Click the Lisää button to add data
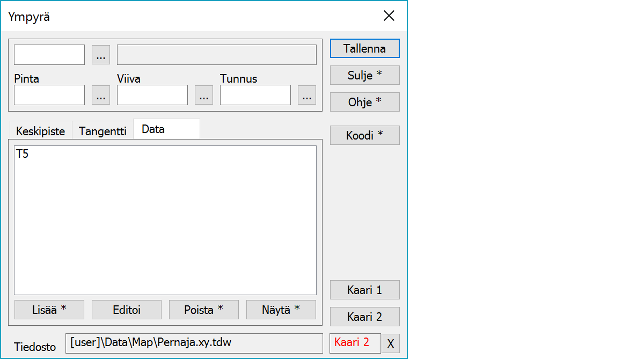Viewport: 644px width, 359px height. coord(49,310)
